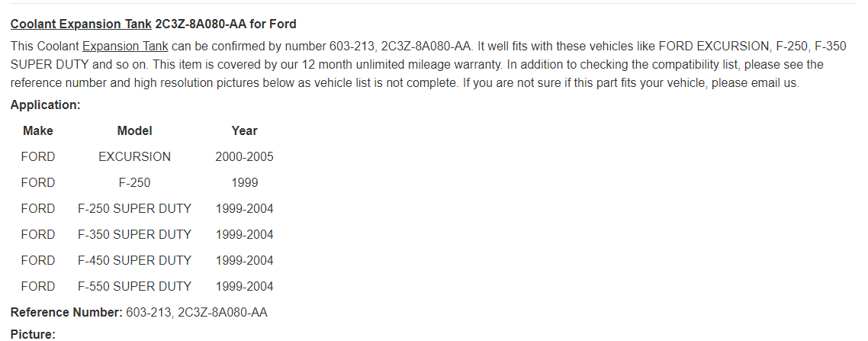Click the Reference Number: label
This screenshot has height=341, width=868.
click(66, 313)
